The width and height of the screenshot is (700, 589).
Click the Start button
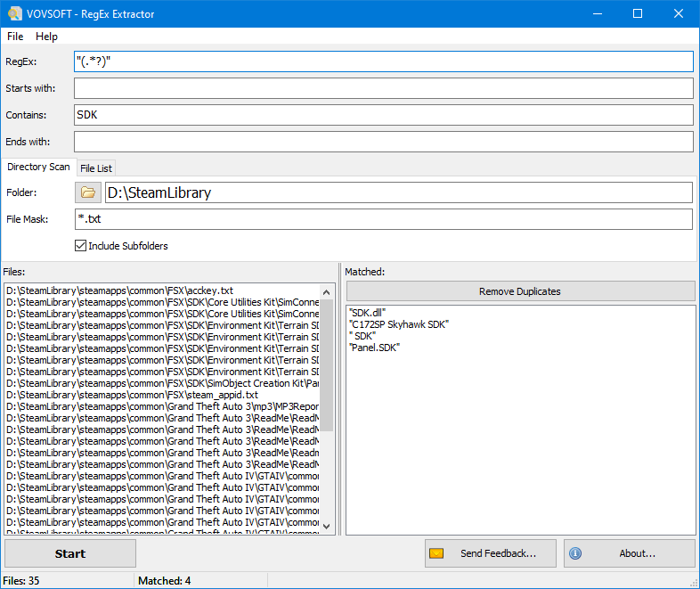pos(70,553)
